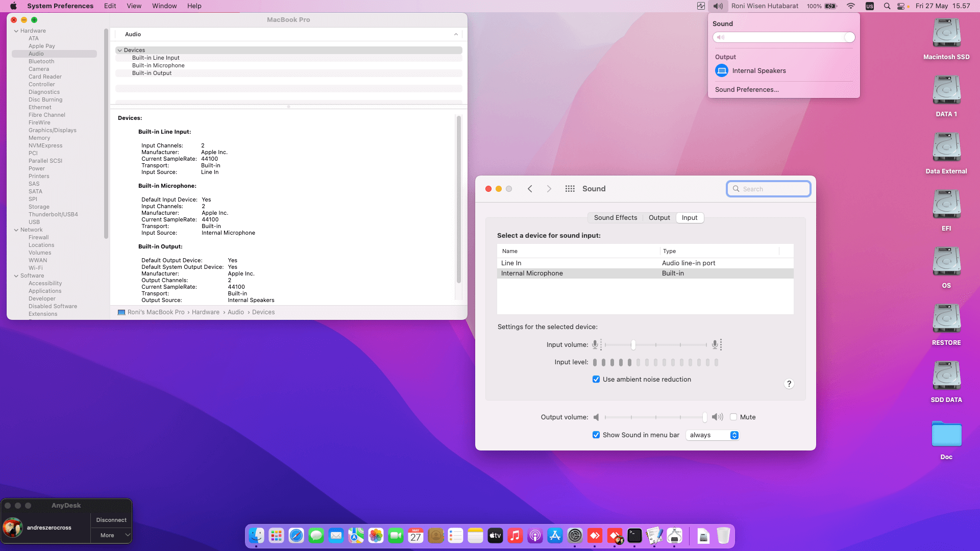Open the Activity monitor menu bar icon
Image resolution: width=980 pixels, height=551 pixels.
701,6
